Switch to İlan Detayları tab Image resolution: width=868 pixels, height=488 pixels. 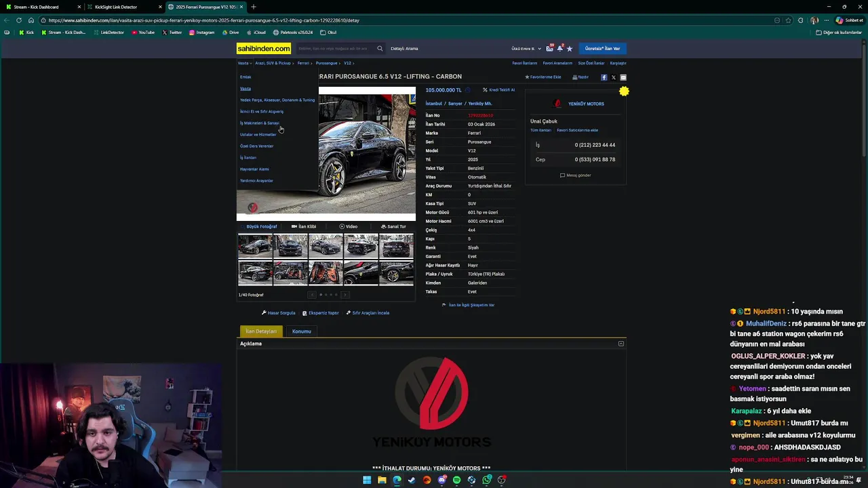(x=261, y=331)
